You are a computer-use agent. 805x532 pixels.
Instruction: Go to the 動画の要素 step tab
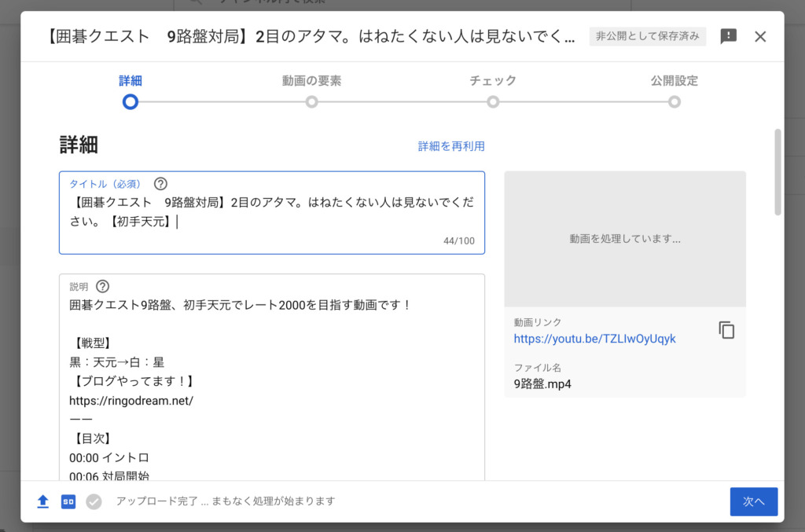pyautogui.click(x=311, y=80)
